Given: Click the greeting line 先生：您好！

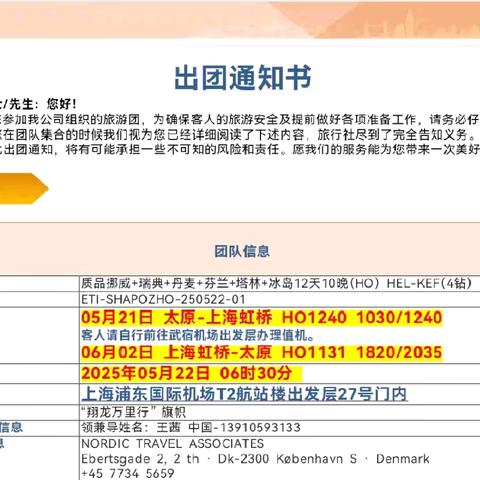Looking at the screenshot, I should 38,104.
